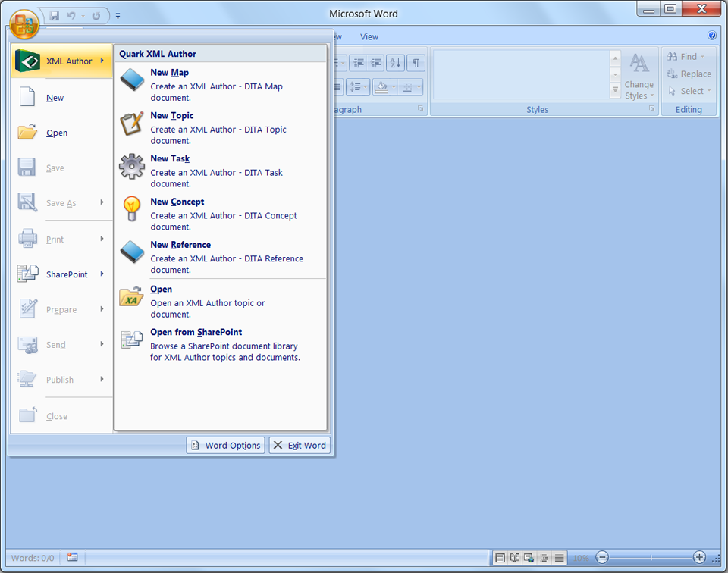Click the Sort A-Z icon

click(396, 62)
